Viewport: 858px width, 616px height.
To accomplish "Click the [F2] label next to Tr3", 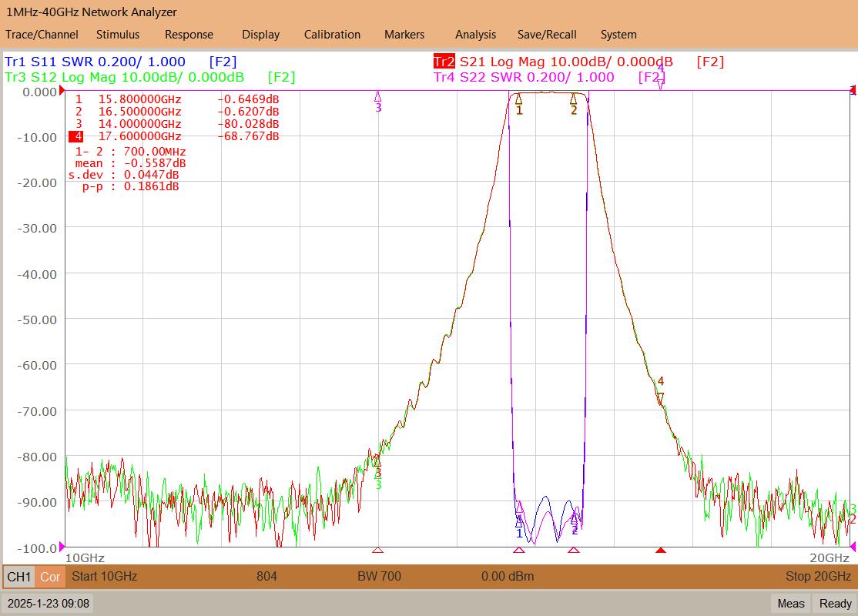I will 281,77.
